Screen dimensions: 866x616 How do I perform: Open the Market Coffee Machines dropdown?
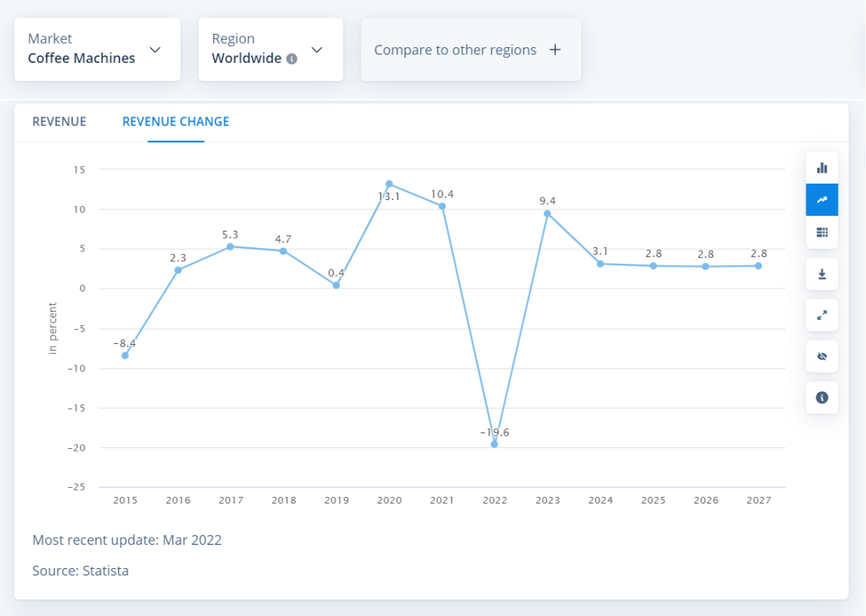pyautogui.click(x=97, y=50)
